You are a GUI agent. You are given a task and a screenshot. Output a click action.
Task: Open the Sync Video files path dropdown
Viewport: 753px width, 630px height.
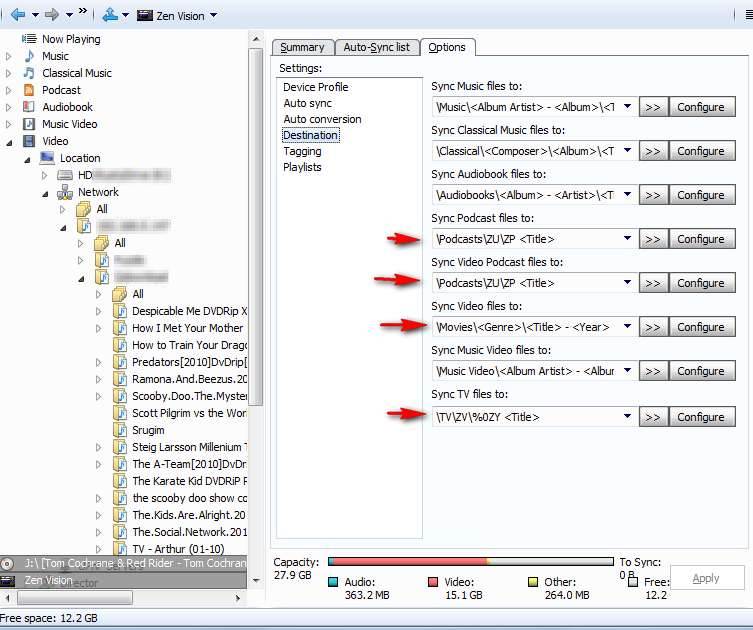[x=627, y=327]
